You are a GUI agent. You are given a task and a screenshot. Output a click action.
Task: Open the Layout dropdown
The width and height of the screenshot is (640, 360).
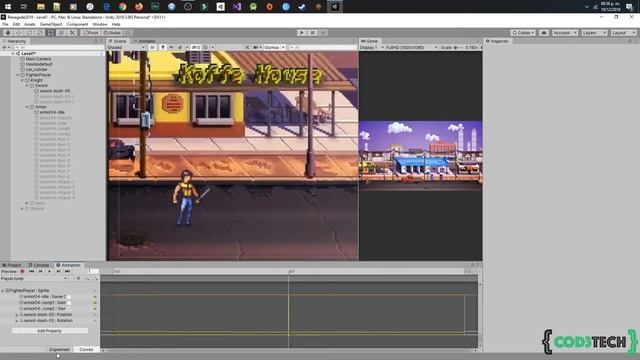pyautogui.click(x=623, y=33)
